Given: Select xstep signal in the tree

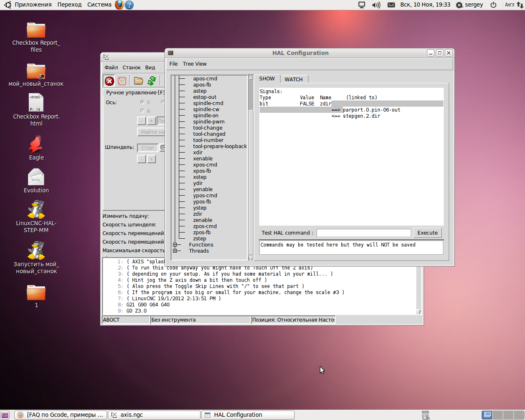Looking at the screenshot, I should [200, 177].
